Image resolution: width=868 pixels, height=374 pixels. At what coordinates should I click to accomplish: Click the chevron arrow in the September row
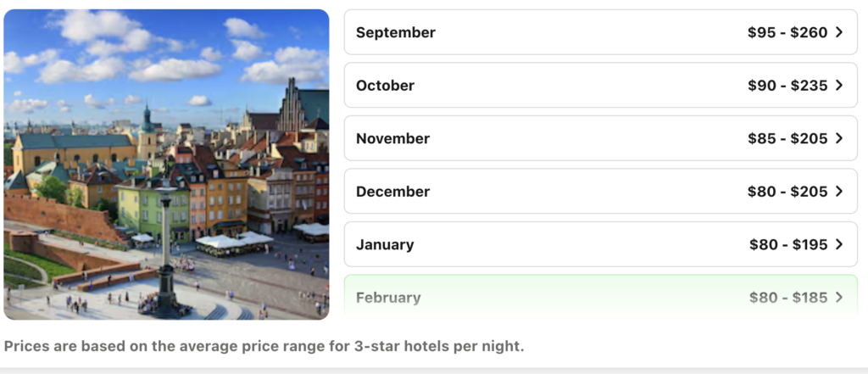click(x=839, y=32)
